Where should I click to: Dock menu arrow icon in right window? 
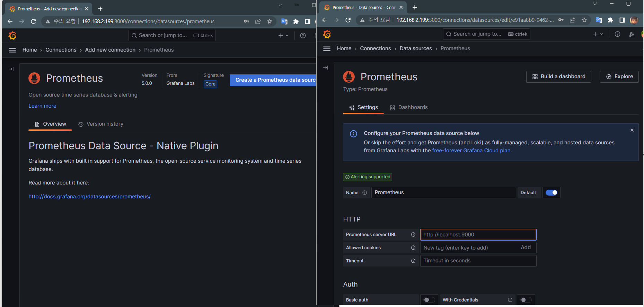pos(326,67)
